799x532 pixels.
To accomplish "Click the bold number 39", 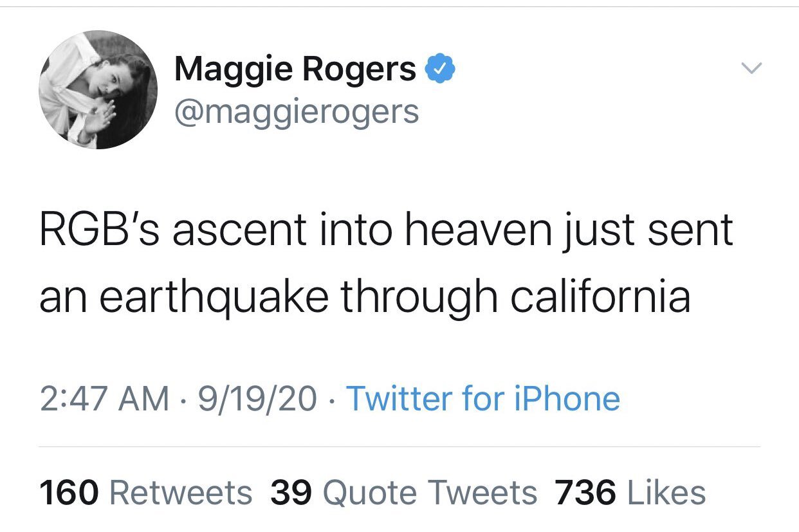I will (291, 493).
